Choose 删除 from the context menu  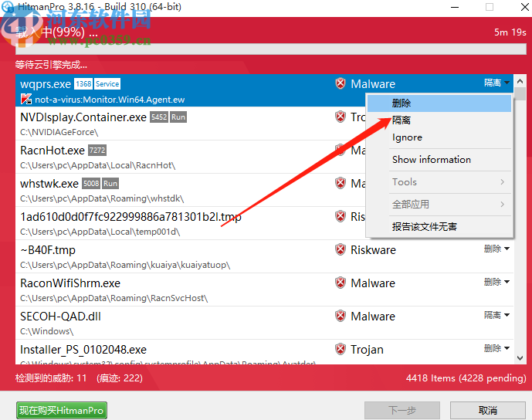point(439,103)
